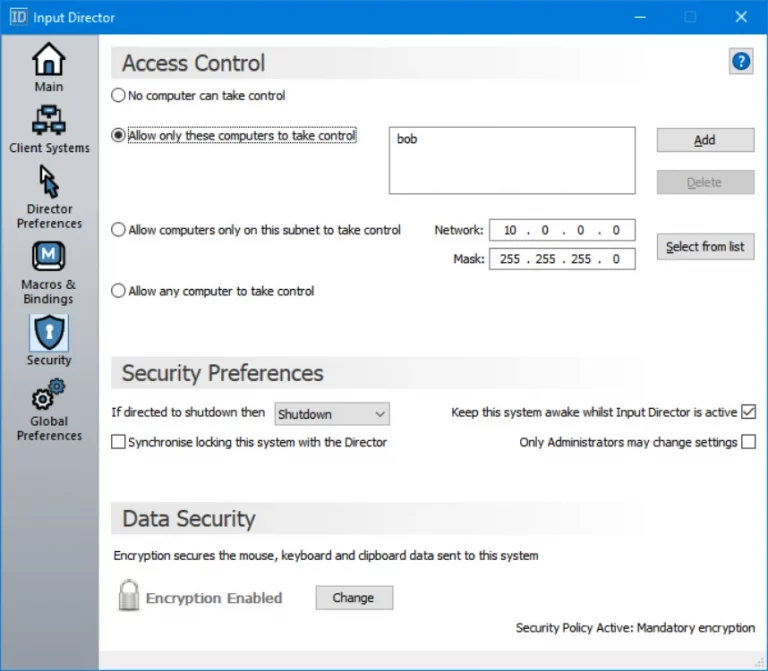Open the Main page house icon

pos(48,60)
